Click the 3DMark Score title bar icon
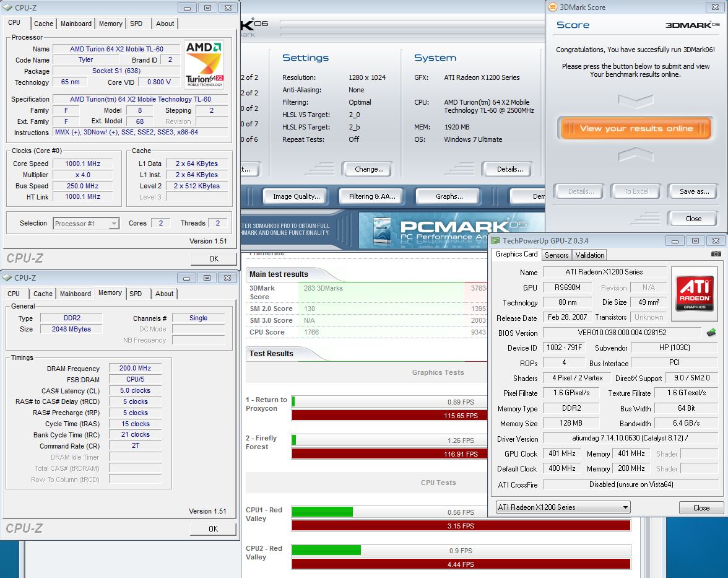The image size is (728, 578). coord(552,7)
